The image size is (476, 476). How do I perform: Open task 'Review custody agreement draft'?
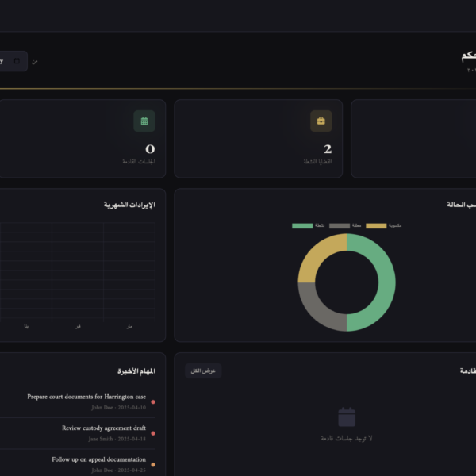pyautogui.click(x=104, y=428)
